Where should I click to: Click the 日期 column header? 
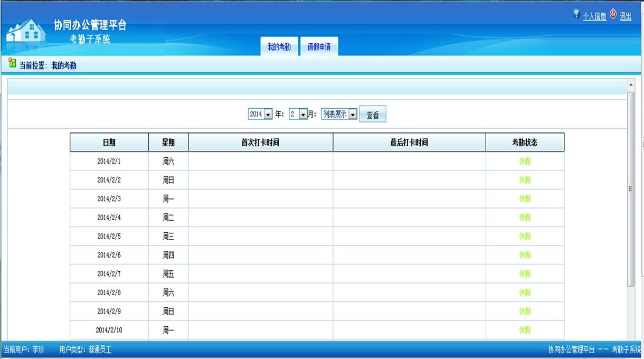[x=109, y=143]
